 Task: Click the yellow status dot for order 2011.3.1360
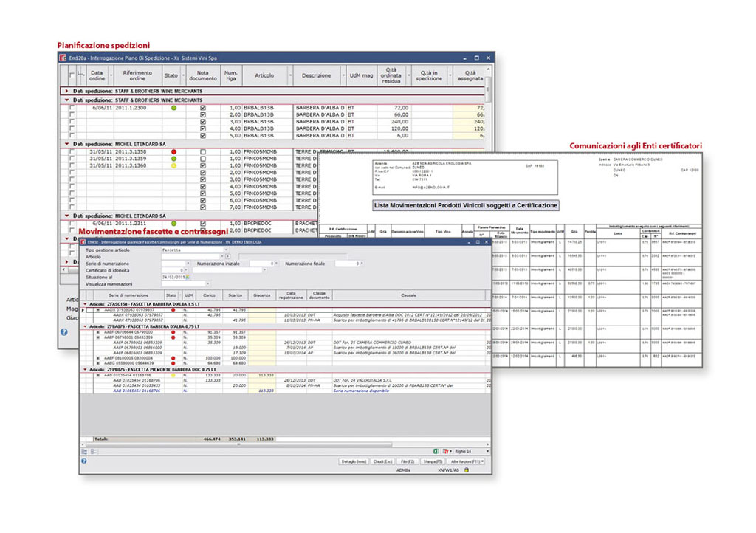point(174,165)
